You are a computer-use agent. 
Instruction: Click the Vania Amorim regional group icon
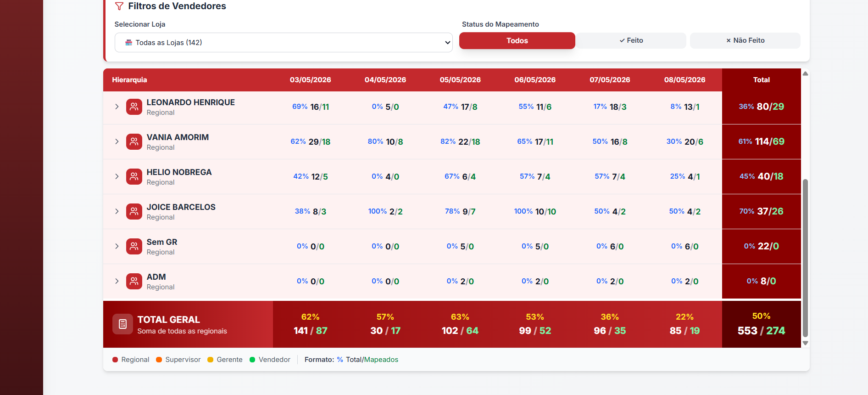click(x=134, y=141)
